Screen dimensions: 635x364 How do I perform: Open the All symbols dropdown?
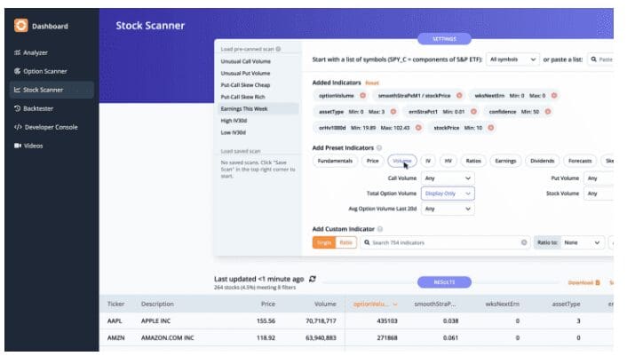(x=512, y=59)
